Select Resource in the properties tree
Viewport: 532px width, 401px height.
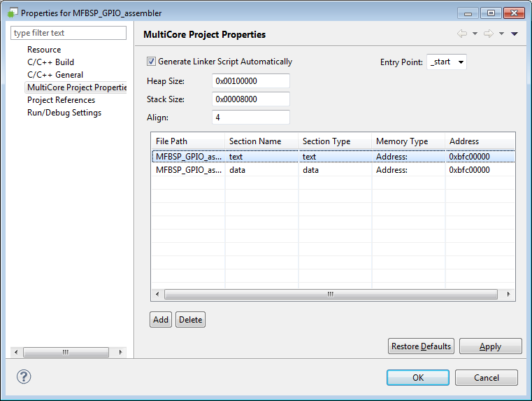click(x=44, y=50)
